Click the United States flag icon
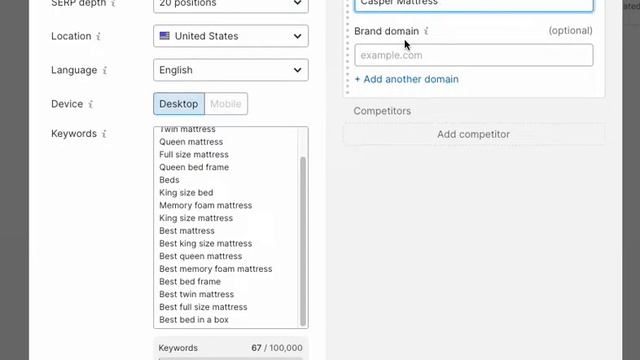 point(164,36)
